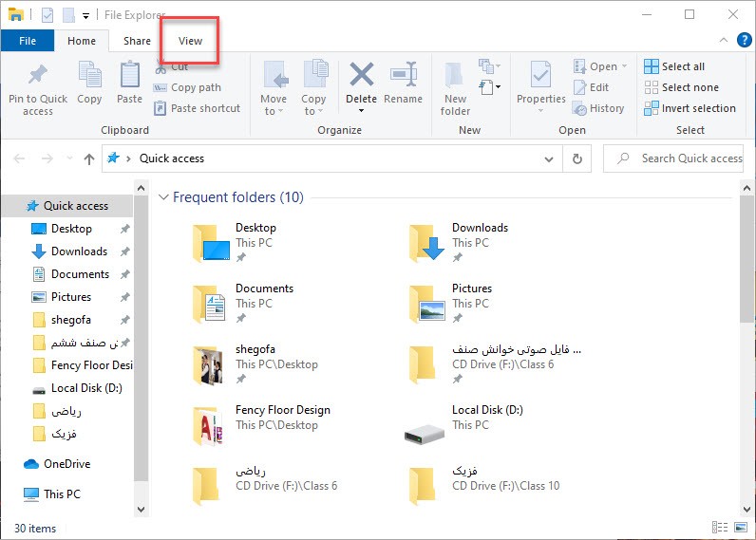The width and height of the screenshot is (756, 540).
Task: Click the Help question mark icon
Action: point(744,40)
